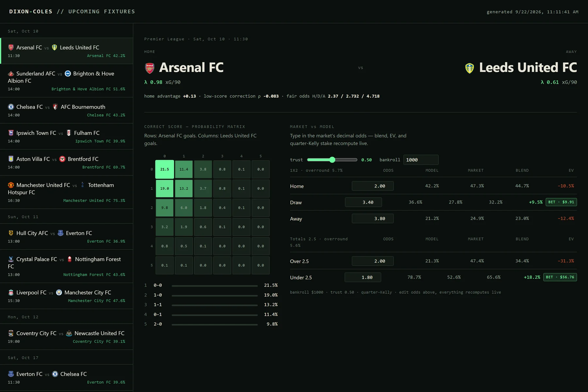This screenshot has width=588, height=392.
Task: Click the Coventry City vs Newcastle United fixture
Action: pyautogui.click(x=67, y=337)
